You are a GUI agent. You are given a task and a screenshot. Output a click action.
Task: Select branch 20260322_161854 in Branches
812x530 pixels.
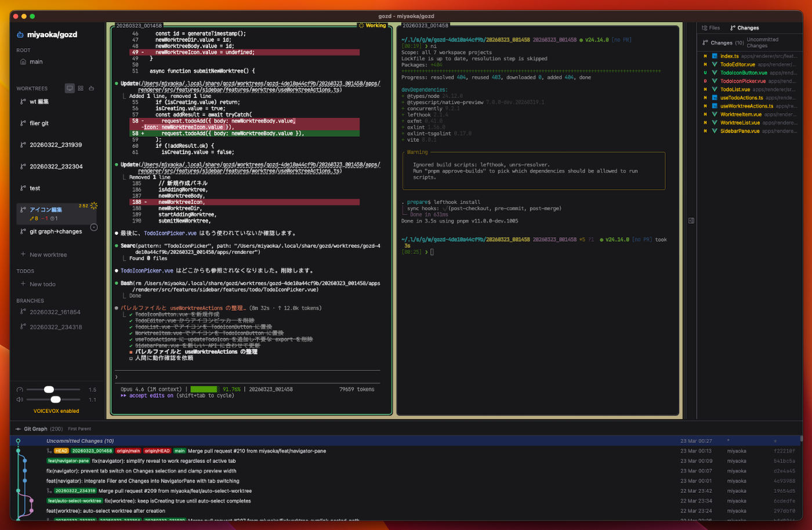tap(56, 312)
